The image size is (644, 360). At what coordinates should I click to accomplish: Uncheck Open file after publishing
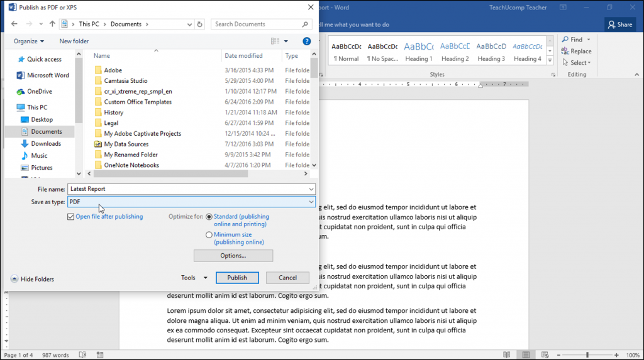coord(70,217)
